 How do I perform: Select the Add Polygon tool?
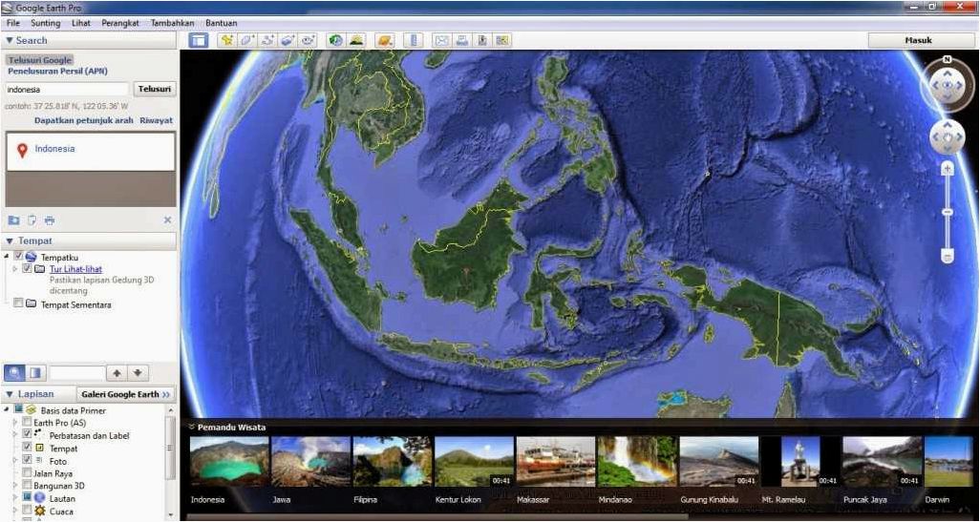247,41
